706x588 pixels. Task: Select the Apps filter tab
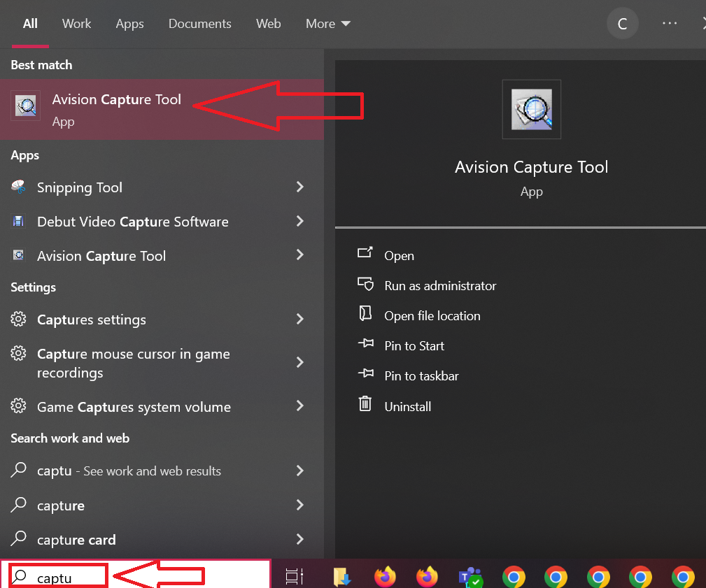tap(129, 23)
